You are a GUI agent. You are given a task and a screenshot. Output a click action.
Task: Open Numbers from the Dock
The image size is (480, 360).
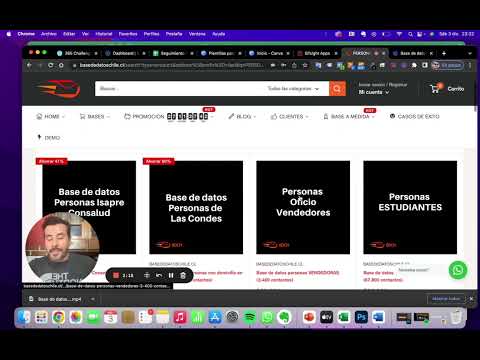click(197, 317)
